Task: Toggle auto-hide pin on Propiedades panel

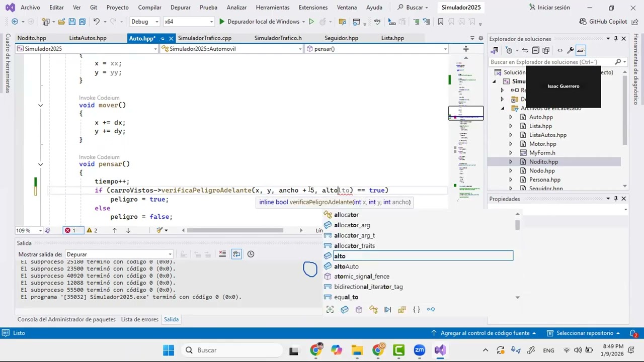Action: pos(615,199)
